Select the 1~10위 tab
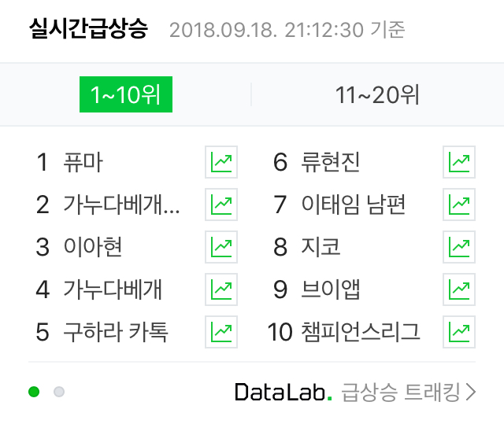 (x=126, y=94)
